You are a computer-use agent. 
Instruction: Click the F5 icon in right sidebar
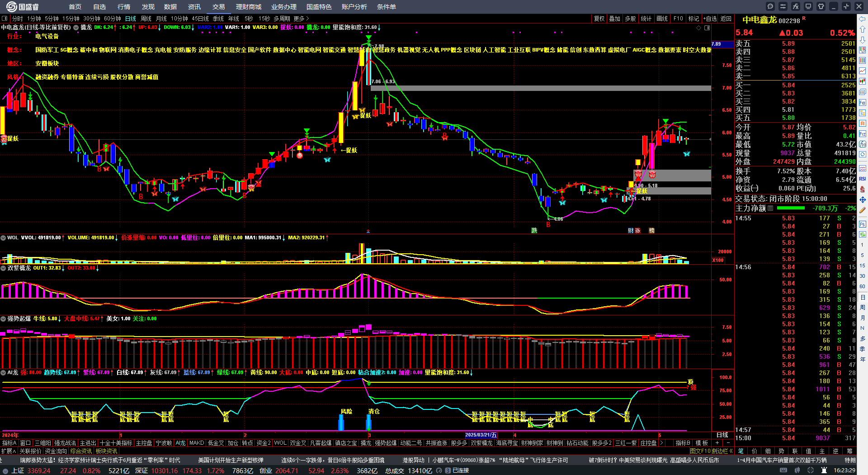coord(863,224)
